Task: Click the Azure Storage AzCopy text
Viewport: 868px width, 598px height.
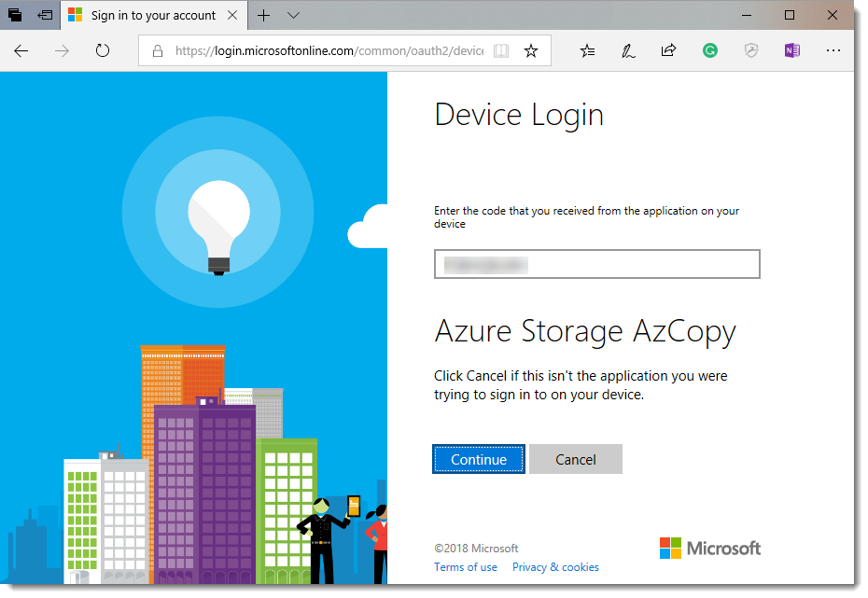Action: point(585,332)
